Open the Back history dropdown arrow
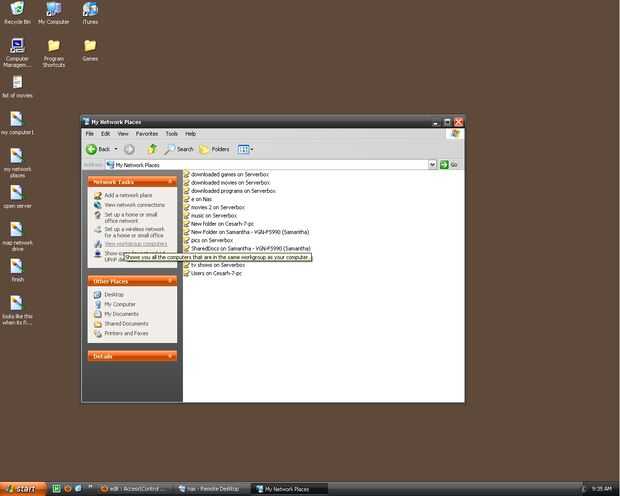Image resolution: width=620 pixels, height=496 pixels. click(x=116, y=149)
